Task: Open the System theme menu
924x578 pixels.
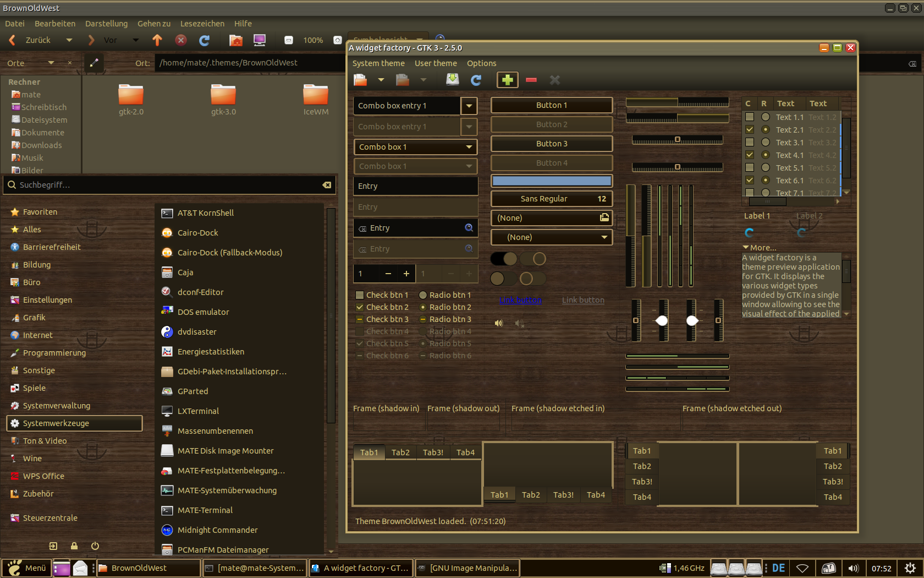Action: (378, 63)
